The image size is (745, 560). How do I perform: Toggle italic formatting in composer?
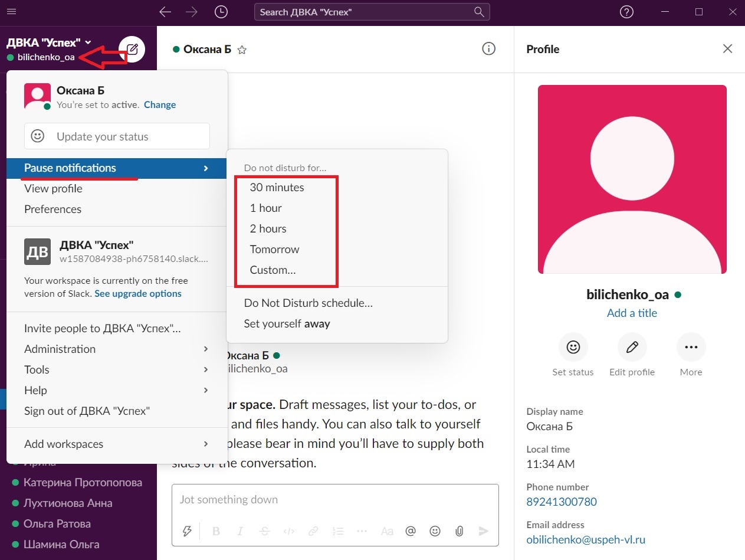point(240,531)
